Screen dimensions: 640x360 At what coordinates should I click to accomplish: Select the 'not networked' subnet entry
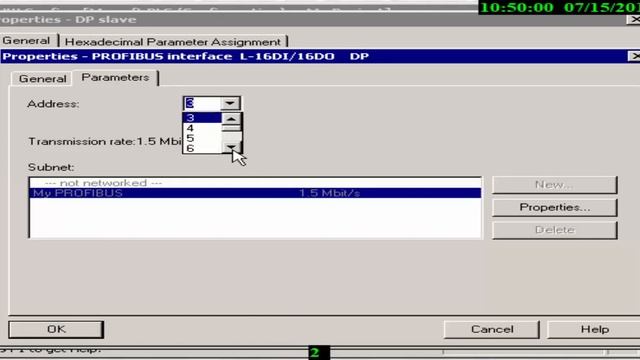click(x=255, y=183)
